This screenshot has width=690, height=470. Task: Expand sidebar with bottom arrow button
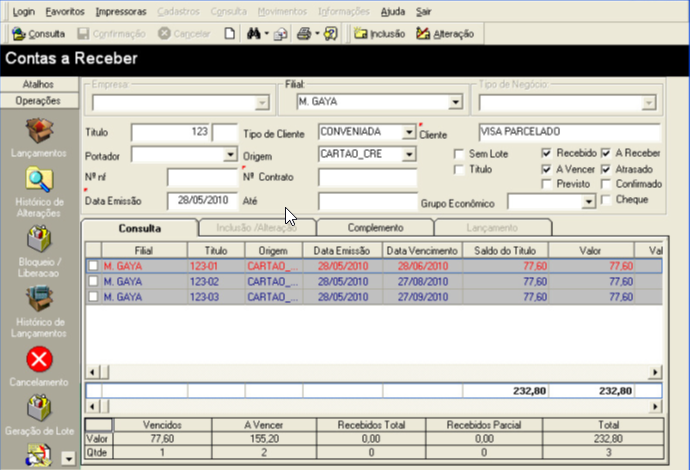[68, 459]
